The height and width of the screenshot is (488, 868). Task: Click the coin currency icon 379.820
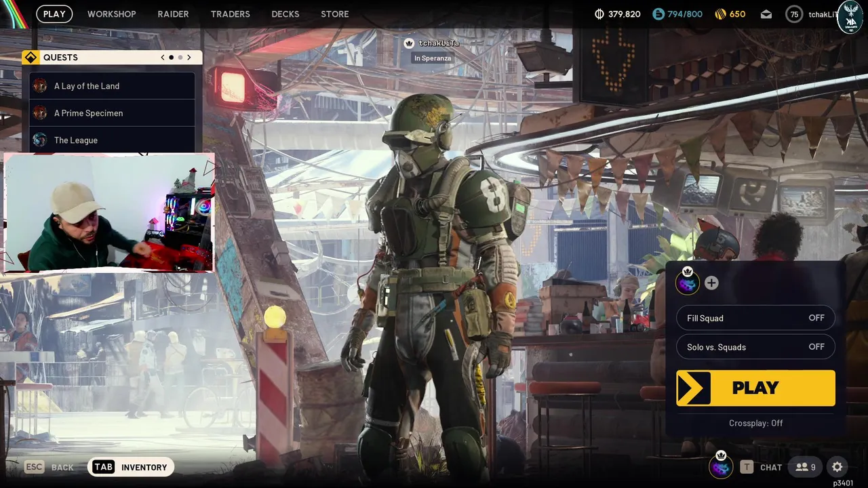coord(599,14)
